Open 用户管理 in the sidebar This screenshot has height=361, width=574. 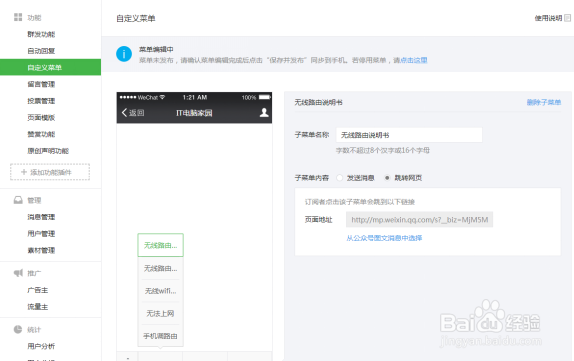(41, 234)
